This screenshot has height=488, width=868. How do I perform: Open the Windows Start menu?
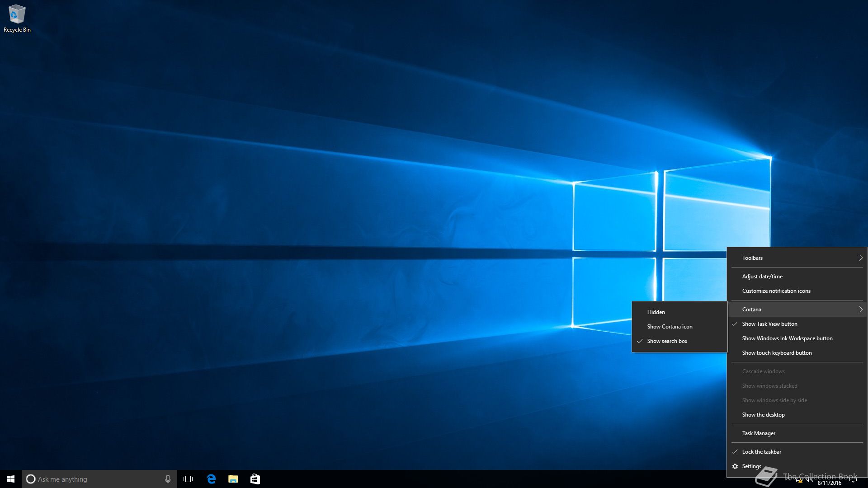click(x=11, y=479)
